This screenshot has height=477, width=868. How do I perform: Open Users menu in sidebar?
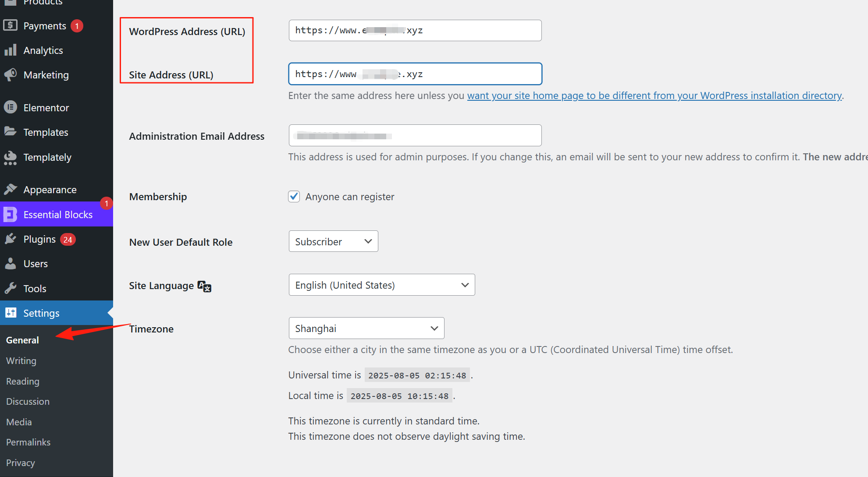pos(36,264)
